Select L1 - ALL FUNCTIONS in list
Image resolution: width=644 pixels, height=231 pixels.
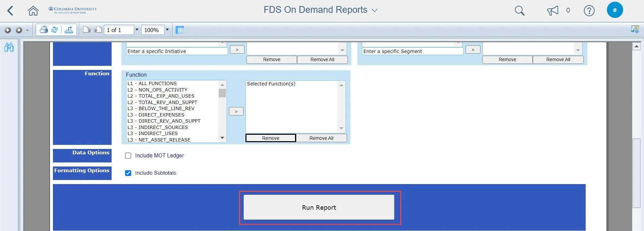click(172, 83)
